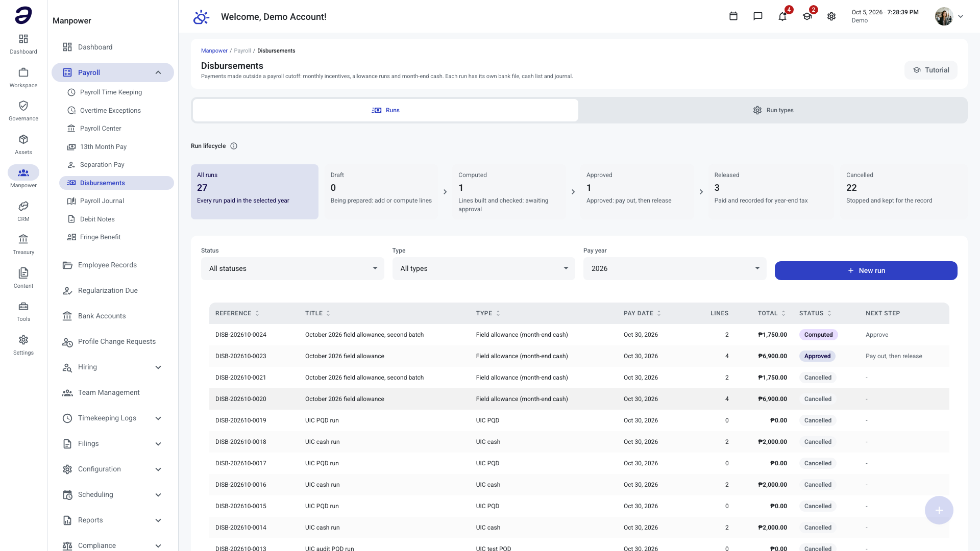
Task: Open the Type filter dropdown
Action: click(x=483, y=268)
